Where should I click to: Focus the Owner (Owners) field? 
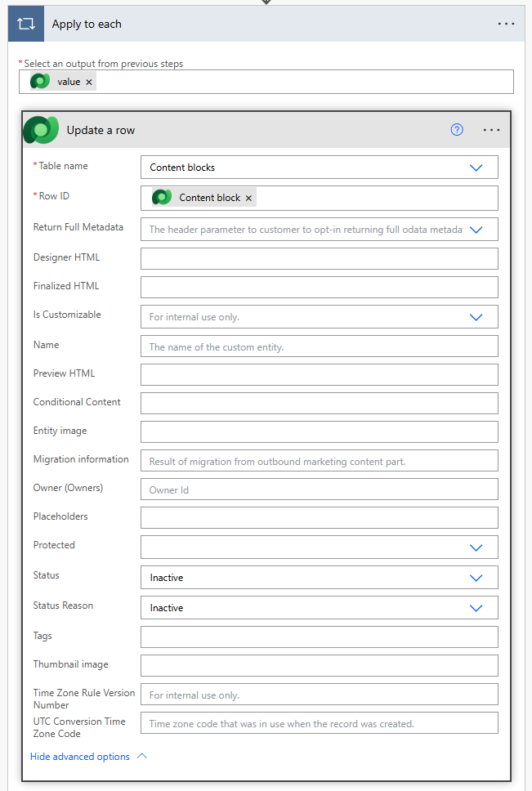(x=319, y=489)
